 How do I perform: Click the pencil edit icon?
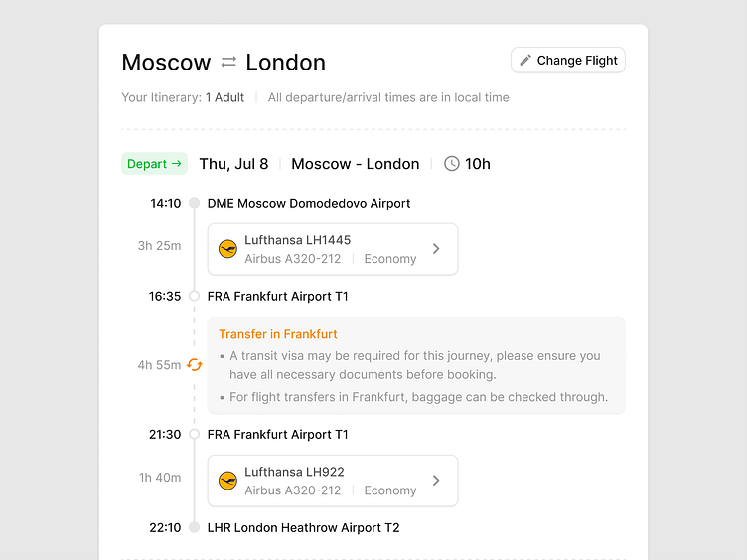click(x=525, y=61)
